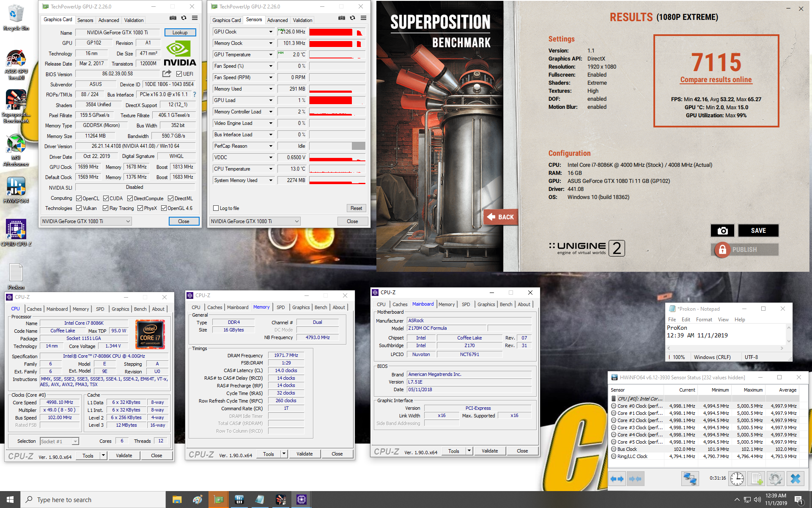Screen dimensions: 812x508
Task: Click the HWiNFO network computers icon
Action: pos(689,479)
